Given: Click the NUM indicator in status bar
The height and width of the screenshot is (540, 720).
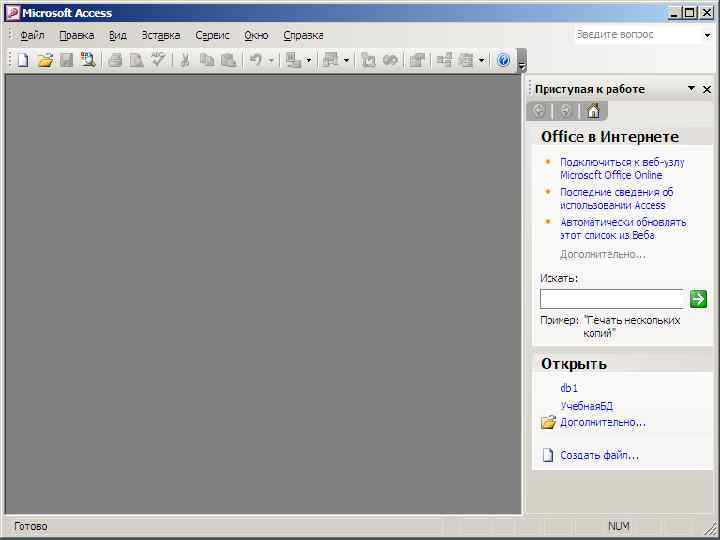Looking at the screenshot, I should [619, 526].
